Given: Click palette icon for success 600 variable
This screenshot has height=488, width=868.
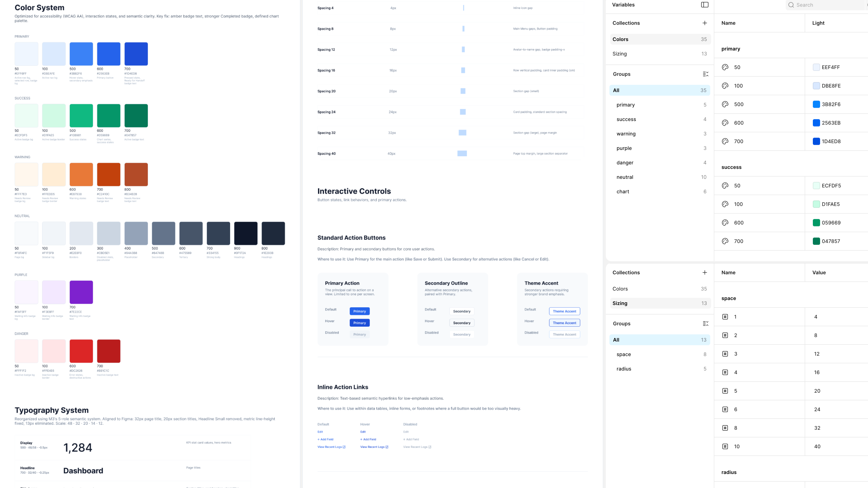Looking at the screenshot, I should [x=725, y=223].
